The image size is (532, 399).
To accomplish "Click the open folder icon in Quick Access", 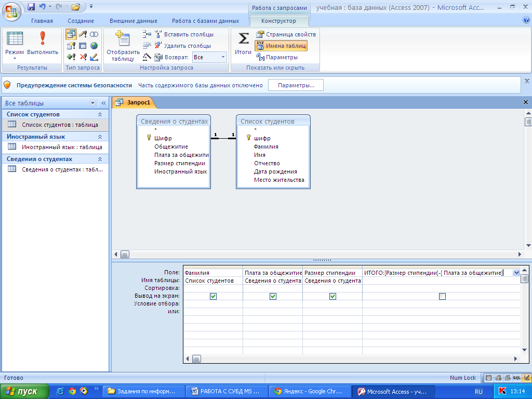I will click(76, 6).
